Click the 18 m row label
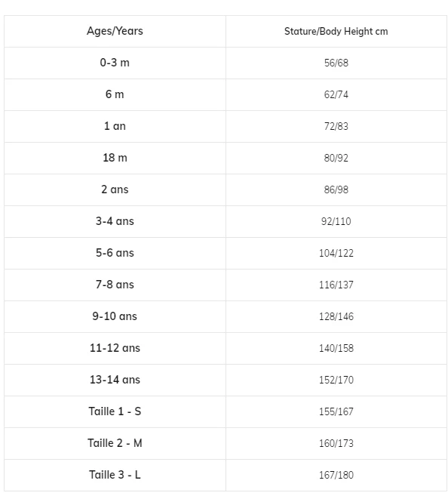This screenshot has height=499, width=448. (115, 158)
